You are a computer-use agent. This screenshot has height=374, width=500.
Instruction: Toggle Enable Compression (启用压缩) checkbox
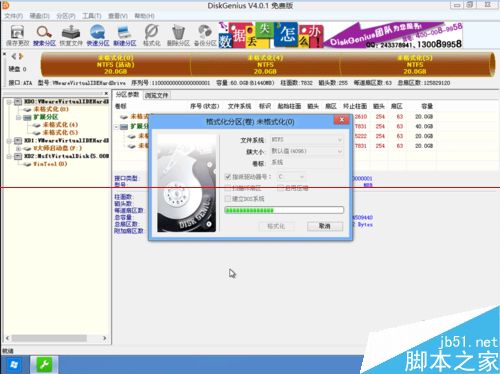click(x=281, y=188)
